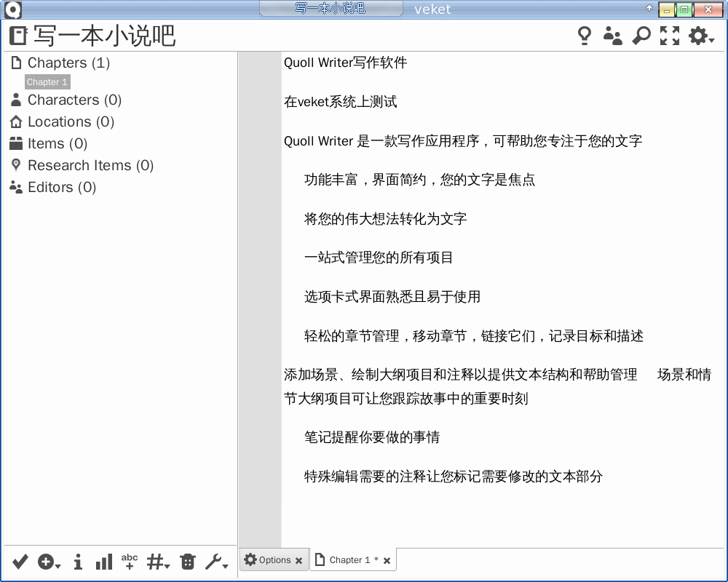Image resolution: width=728 pixels, height=582 pixels.
Task: Click the Characters person icon
Action: coord(16,100)
